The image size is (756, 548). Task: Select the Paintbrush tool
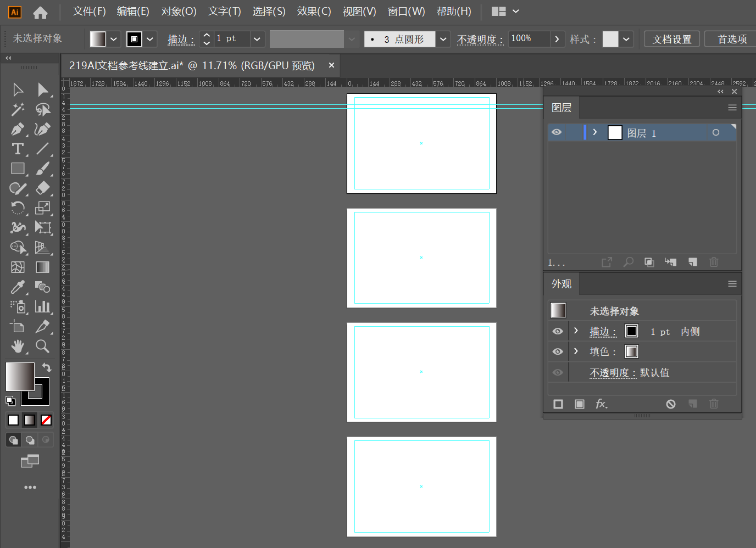[x=42, y=169]
